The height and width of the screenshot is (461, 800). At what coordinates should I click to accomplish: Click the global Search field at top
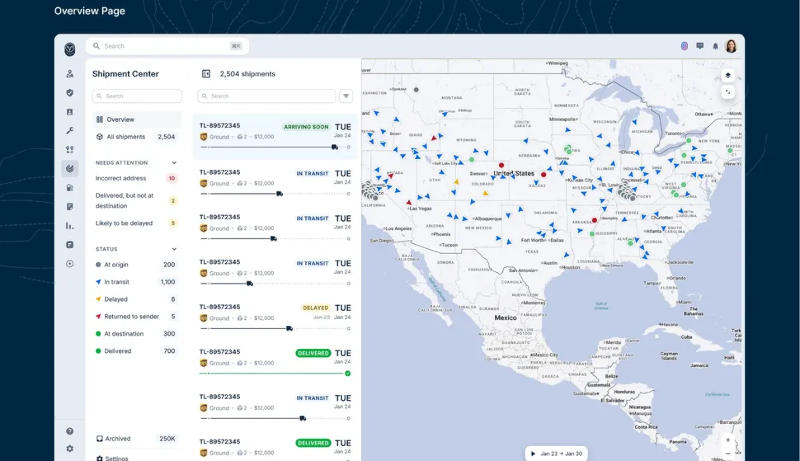pyautogui.click(x=167, y=46)
